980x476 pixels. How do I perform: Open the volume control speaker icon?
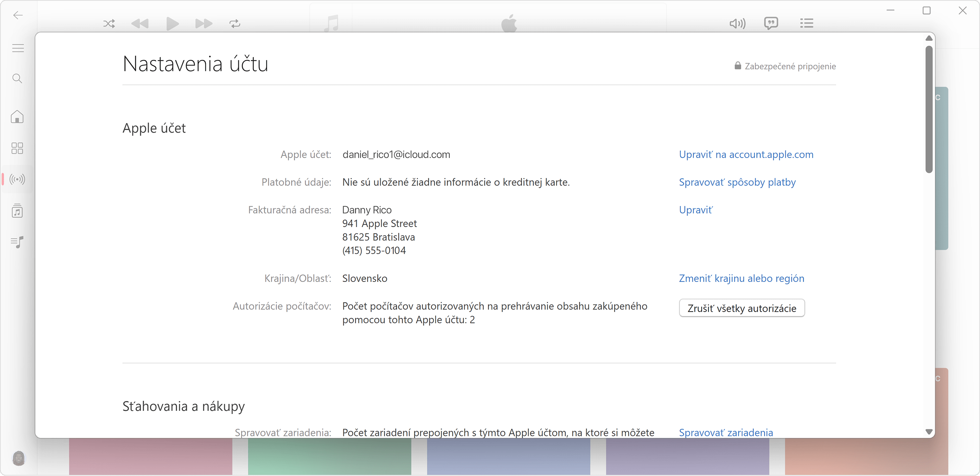point(737,24)
